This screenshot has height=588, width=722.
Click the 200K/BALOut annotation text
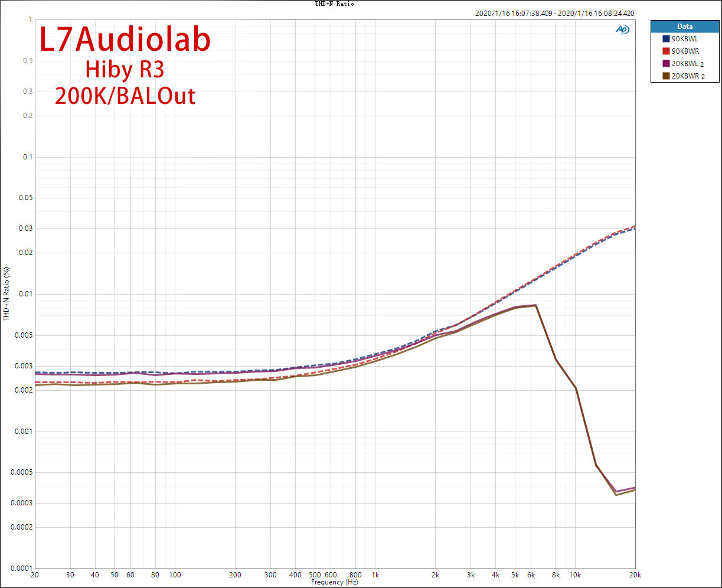click(x=125, y=96)
